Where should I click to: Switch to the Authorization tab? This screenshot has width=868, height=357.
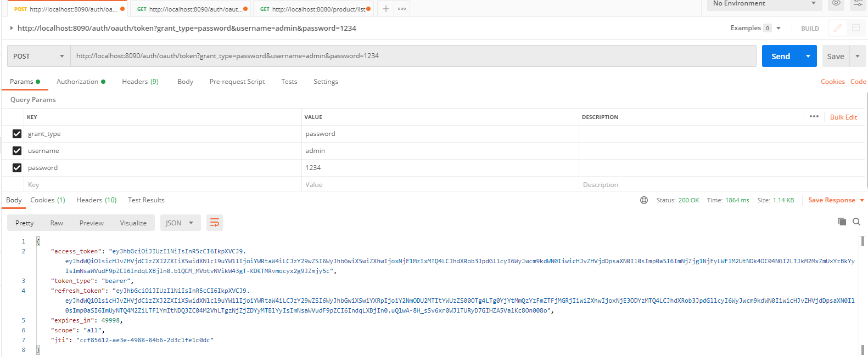[x=81, y=82]
